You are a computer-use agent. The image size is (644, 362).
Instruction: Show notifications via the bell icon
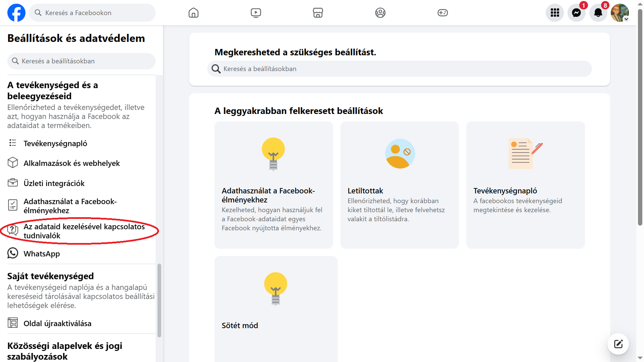[598, 13]
